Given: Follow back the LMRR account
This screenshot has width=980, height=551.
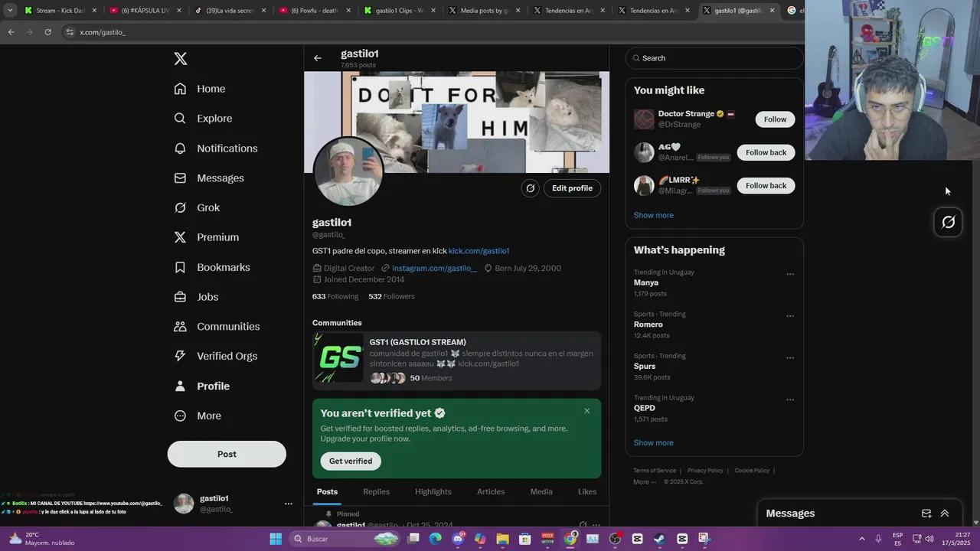Looking at the screenshot, I should (766, 186).
